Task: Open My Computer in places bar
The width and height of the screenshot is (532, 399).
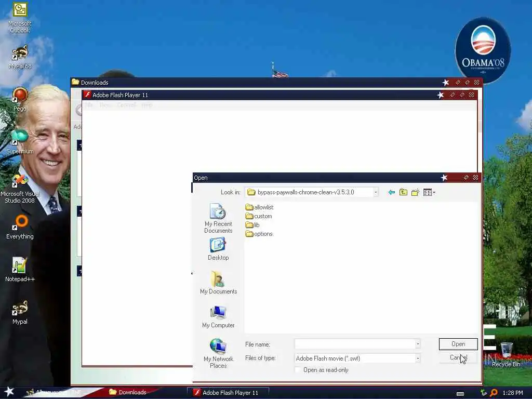Action: pyautogui.click(x=218, y=316)
